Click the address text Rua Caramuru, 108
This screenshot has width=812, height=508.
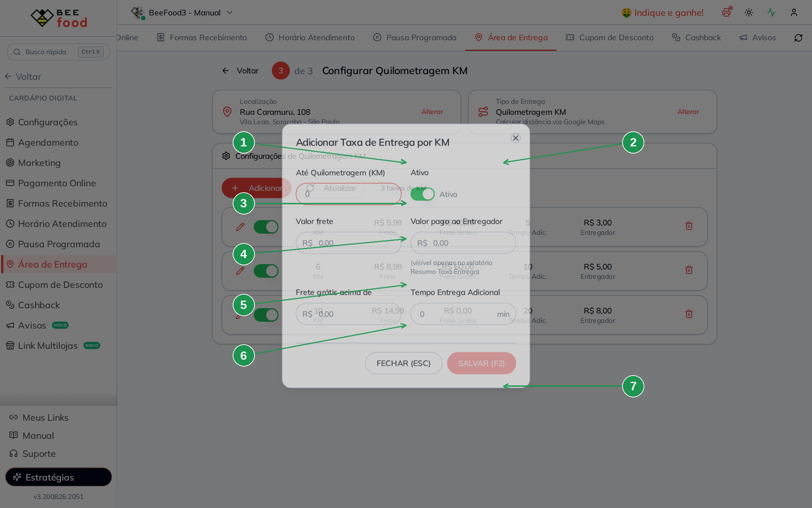275,112
